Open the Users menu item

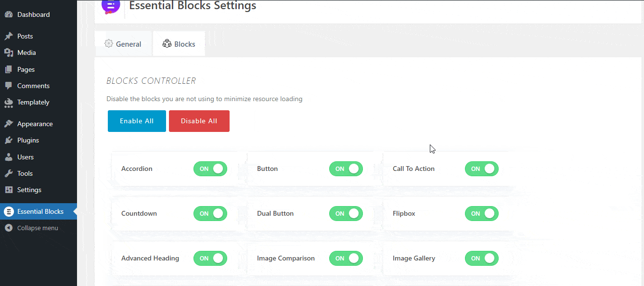[39, 157]
